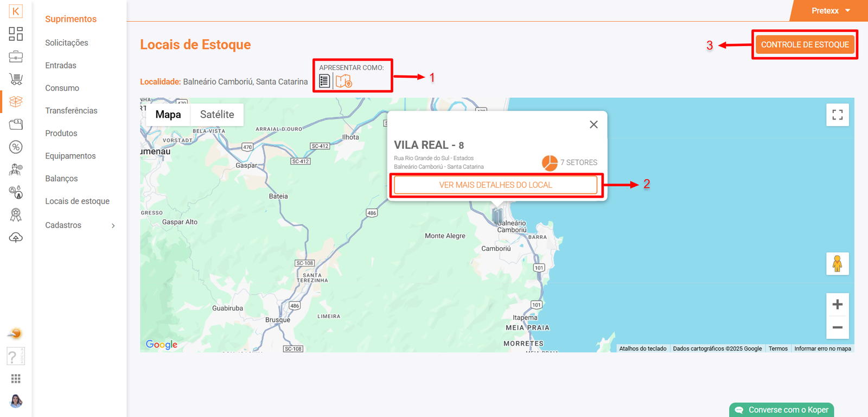Switch to map view presentation icon
Screen dimensions: 868x417
pos(343,81)
